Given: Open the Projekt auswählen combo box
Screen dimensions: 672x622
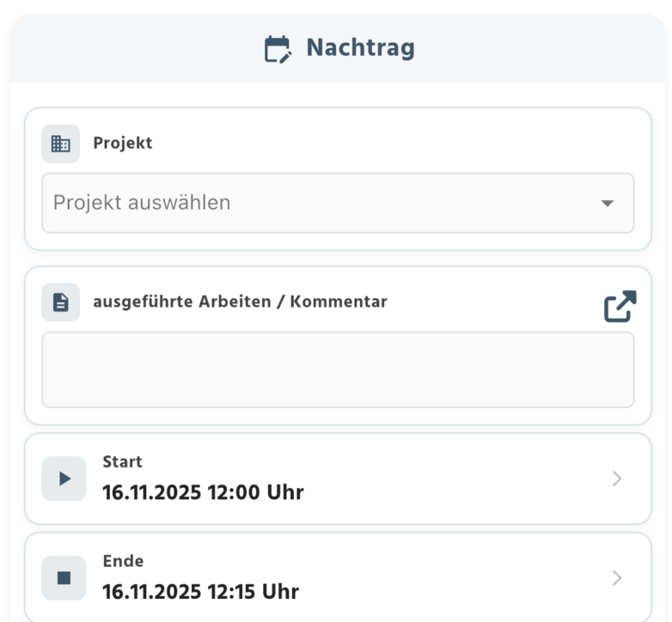Looking at the screenshot, I should [x=318, y=203].
